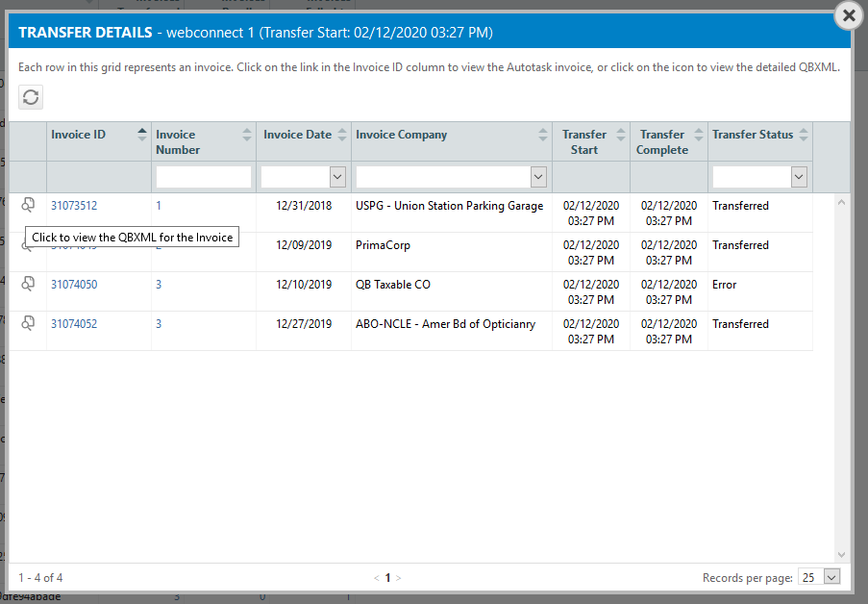Click the refresh grid icon
Viewport: 868px width, 604px height.
tap(31, 97)
